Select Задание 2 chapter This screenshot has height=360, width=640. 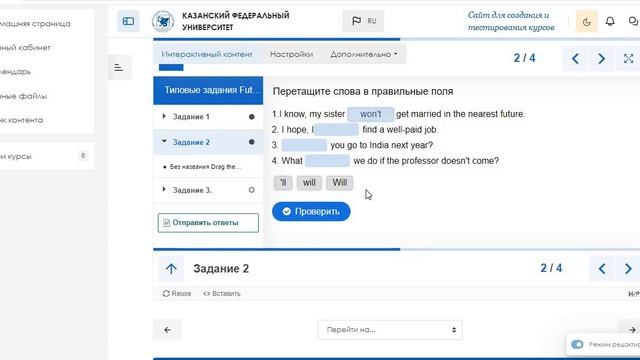pyautogui.click(x=191, y=142)
